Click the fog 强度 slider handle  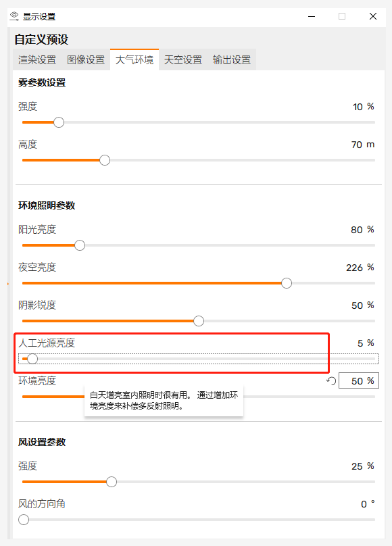click(59, 122)
